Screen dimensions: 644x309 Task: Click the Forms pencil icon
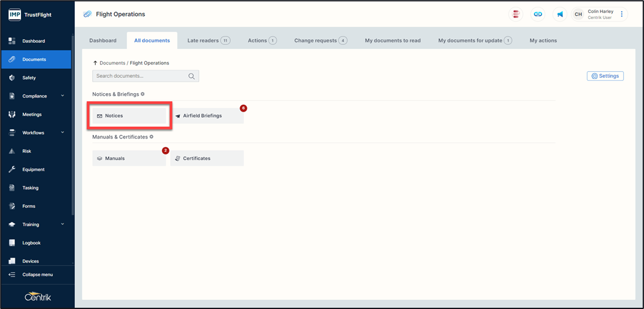coord(12,206)
